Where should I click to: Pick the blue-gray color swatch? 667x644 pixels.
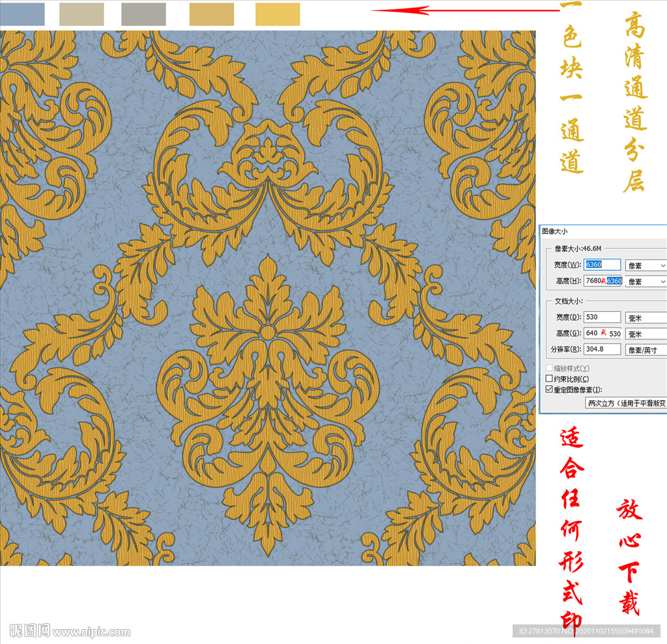[22, 14]
